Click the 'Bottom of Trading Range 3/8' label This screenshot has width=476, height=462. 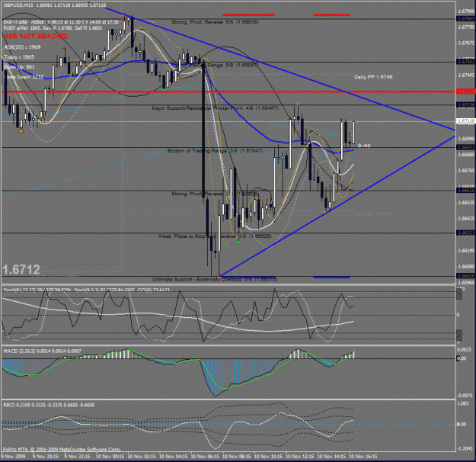point(215,151)
